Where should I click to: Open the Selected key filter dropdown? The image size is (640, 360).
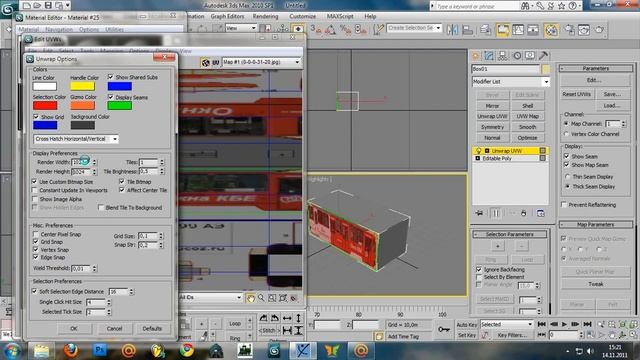[507, 324]
